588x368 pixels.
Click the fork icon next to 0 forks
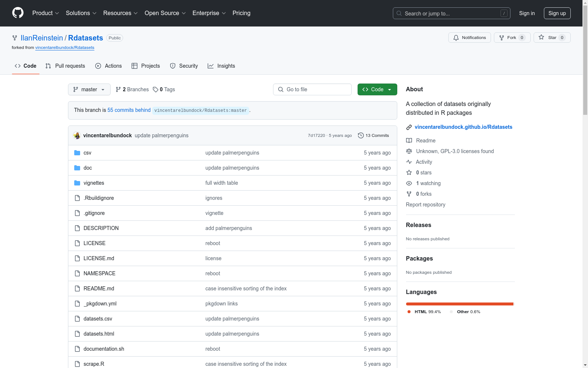click(x=409, y=194)
